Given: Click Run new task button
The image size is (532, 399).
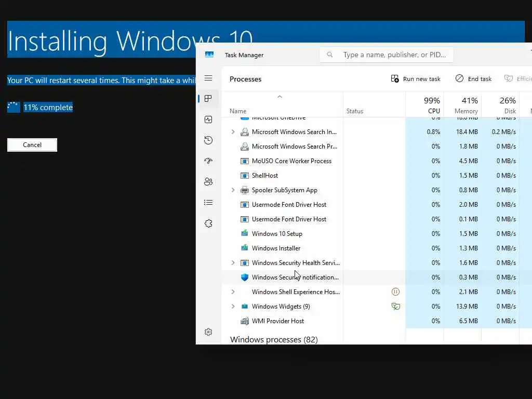Looking at the screenshot, I should 415,79.
